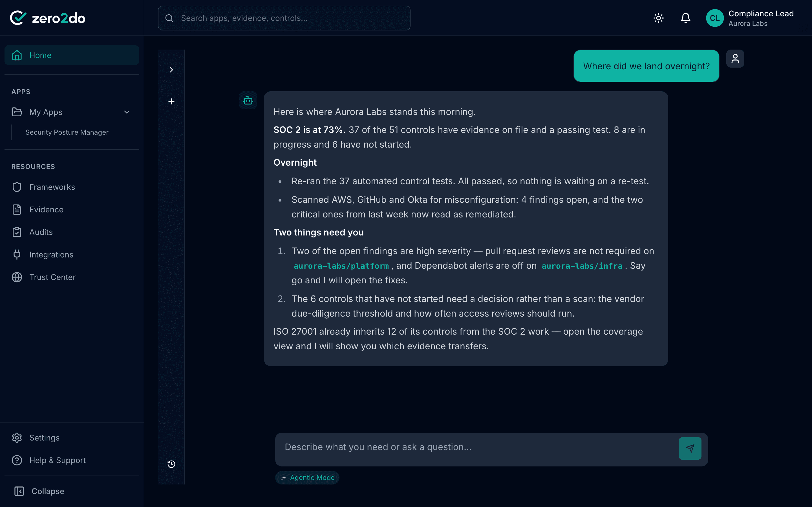
Task: Start new chat with plus icon
Action: pyautogui.click(x=171, y=101)
